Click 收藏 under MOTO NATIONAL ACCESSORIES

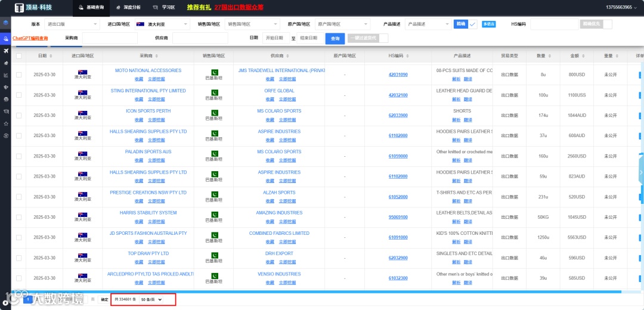click(139, 79)
